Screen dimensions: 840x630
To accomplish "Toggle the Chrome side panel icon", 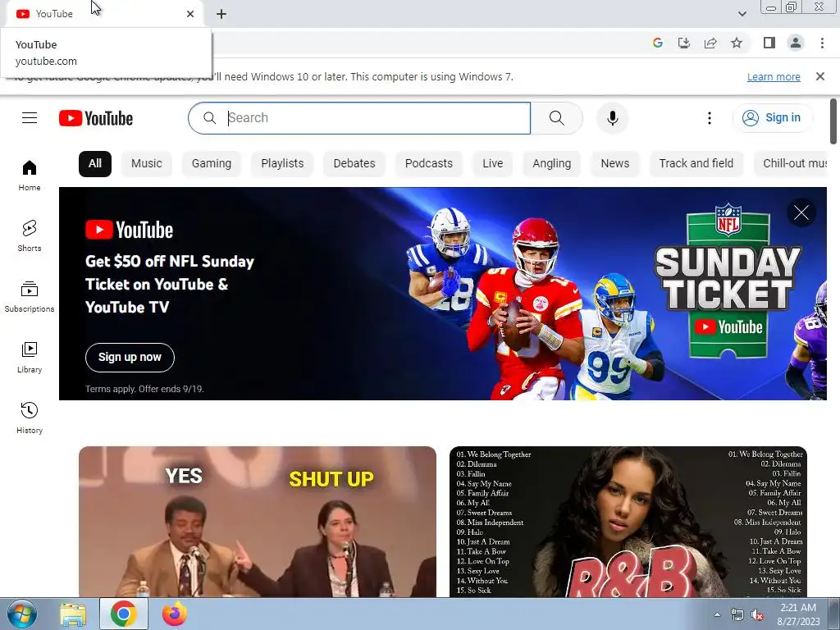I will tap(769, 43).
